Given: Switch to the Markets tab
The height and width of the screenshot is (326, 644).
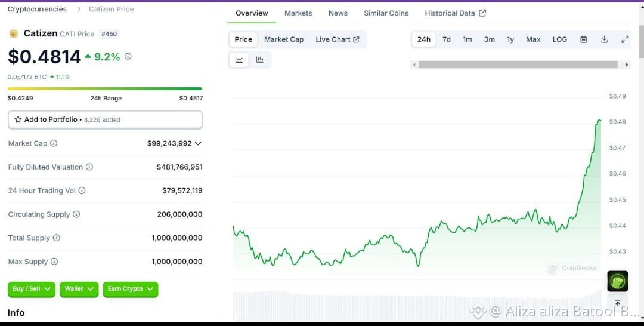Looking at the screenshot, I should click(x=298, y=13).
